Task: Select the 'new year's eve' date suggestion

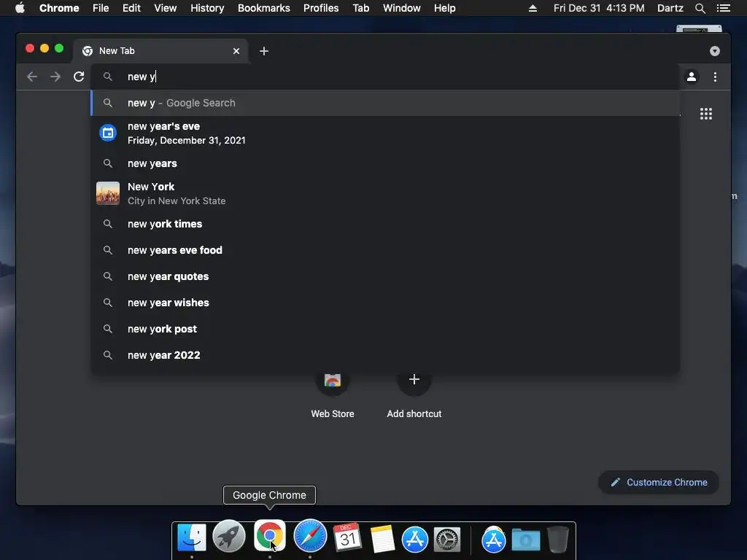Action: (385, 133)
